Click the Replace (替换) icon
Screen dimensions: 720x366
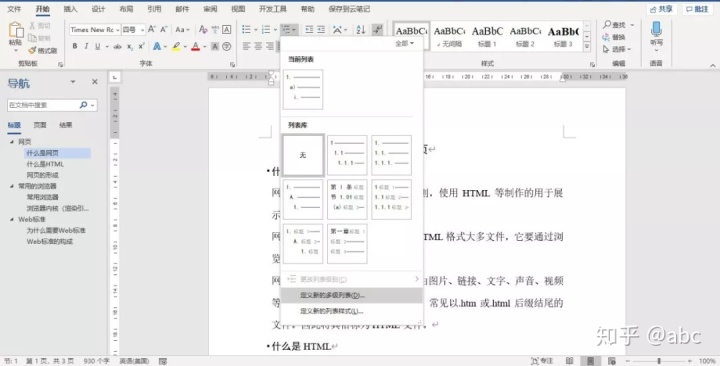(606, 37)
